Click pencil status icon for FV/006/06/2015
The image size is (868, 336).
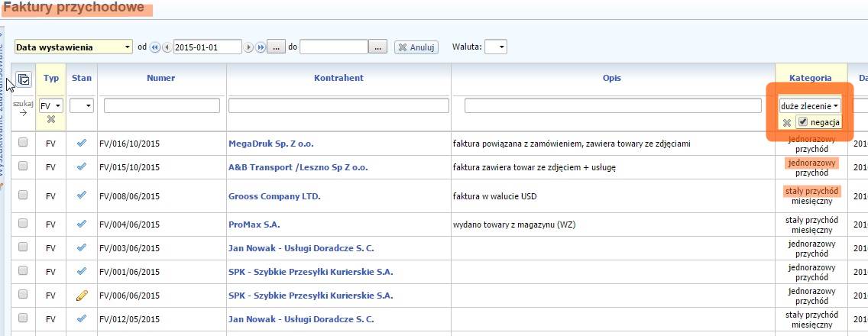(82, 296)
